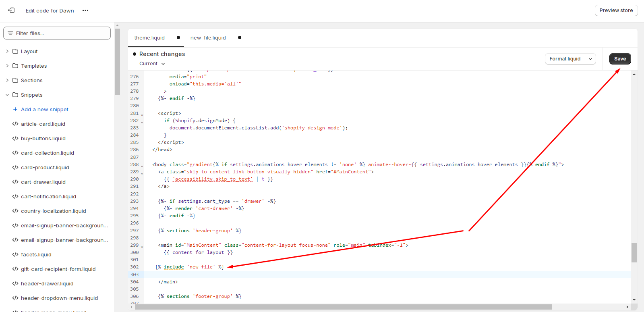Click code icon beside card-collection.liquid
This screenshot has width=644, height=312.
pos(15,153)
